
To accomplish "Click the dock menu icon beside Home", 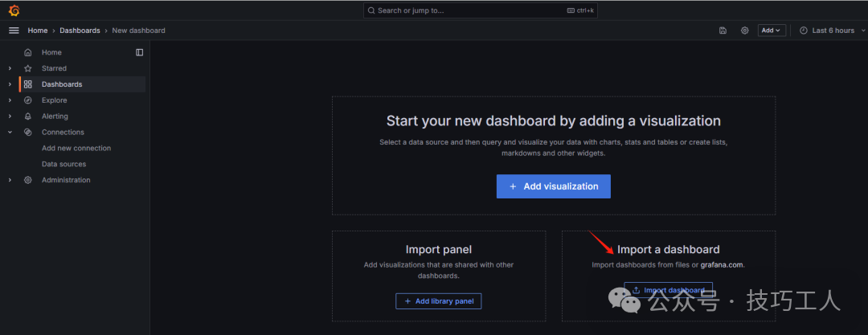I will [139, 52].
